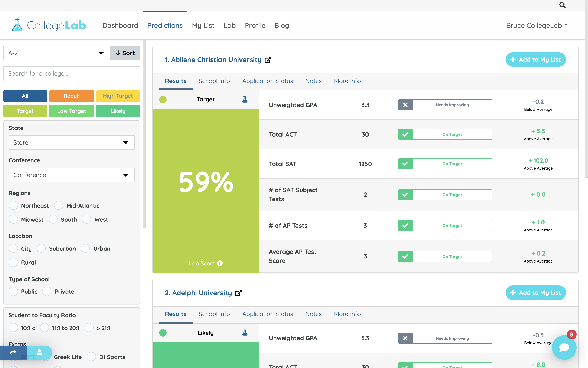This screenshot has width=588, height=368.
Task: Click green status dot next to Target
Action: [x=163, y=100]
